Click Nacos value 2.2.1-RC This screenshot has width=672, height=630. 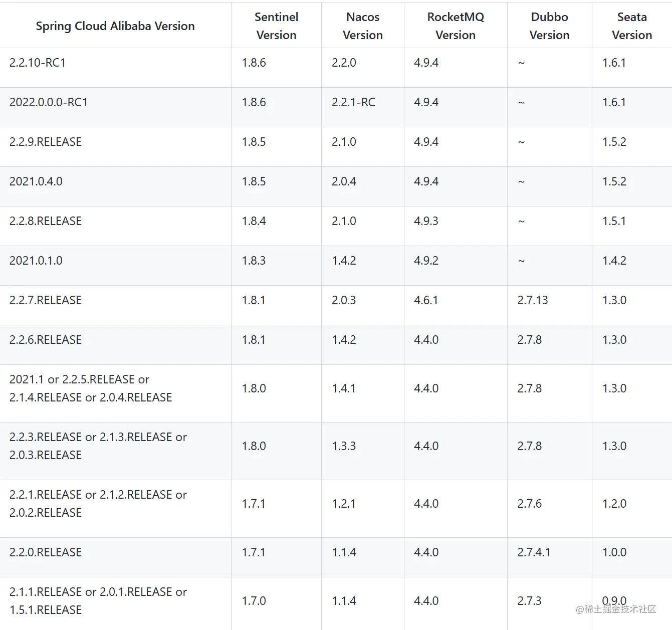(353, 102)
